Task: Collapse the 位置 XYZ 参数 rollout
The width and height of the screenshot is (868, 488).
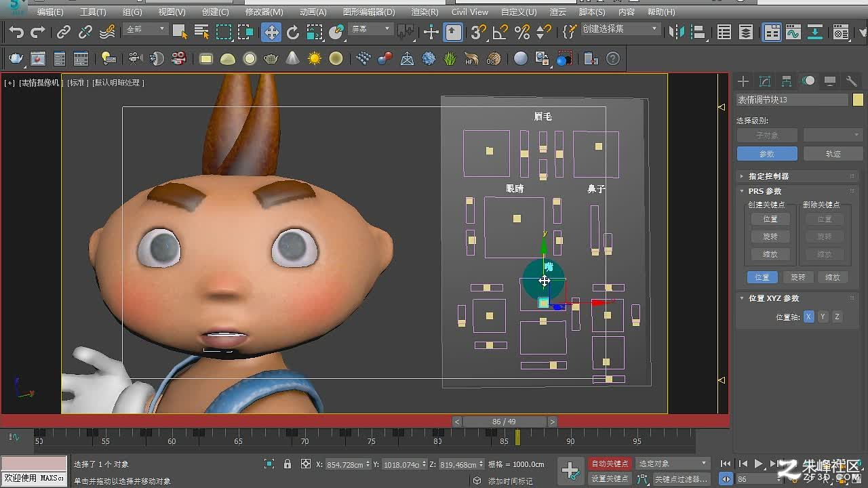Action: pyautogui.click(x=797, y=298)
